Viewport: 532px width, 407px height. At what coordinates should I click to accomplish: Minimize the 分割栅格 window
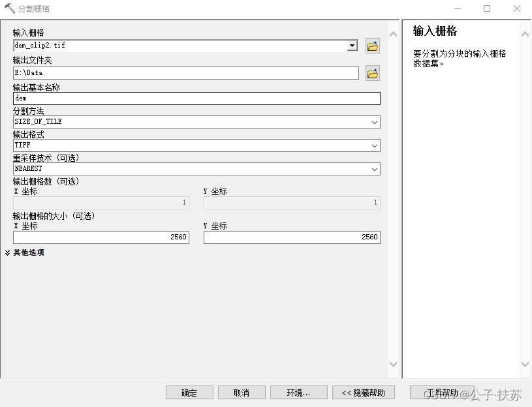[458, 8]
